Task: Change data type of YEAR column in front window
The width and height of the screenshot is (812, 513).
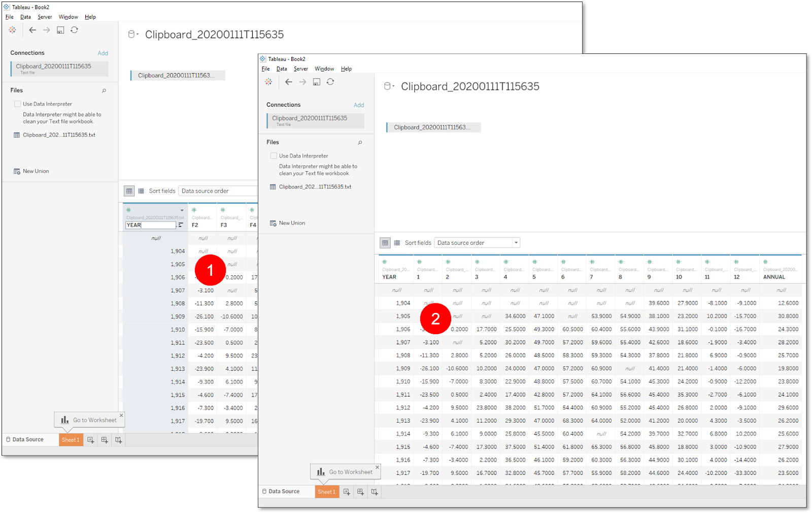Action: 385,262
